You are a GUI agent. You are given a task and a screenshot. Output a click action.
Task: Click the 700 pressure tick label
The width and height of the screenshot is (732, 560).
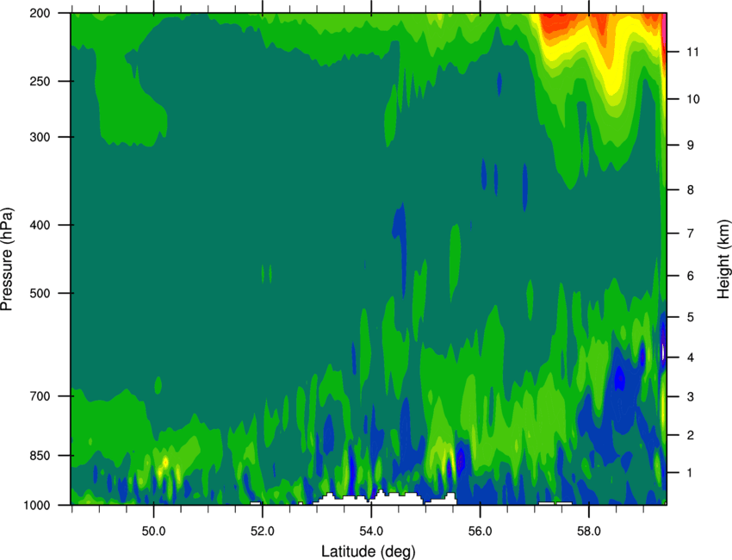click(x=40, y=395)
